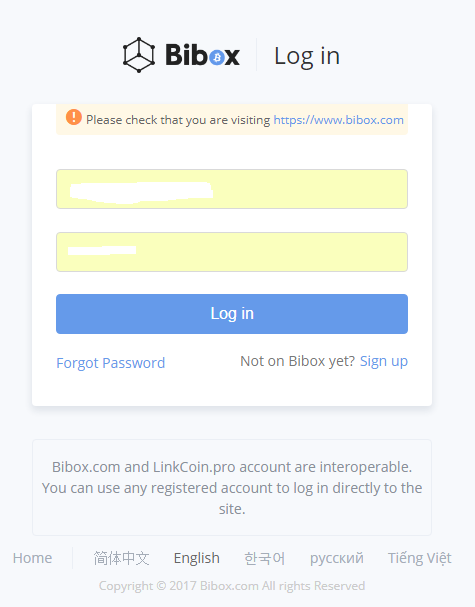The width and height of the screenshot is (475, 607).
Task: Click the LinkCoin.pro interoperability notice
Action: click(x=232, y=488)
